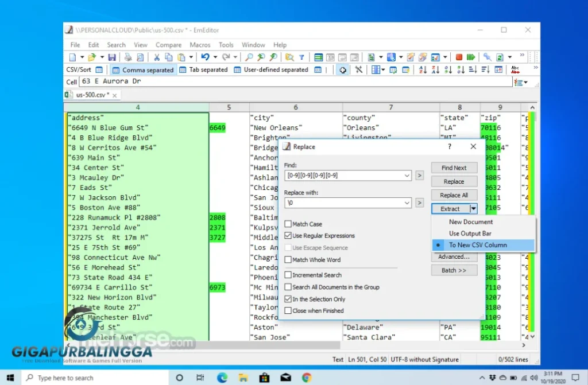The width and height of the screenshot is (588, 385).
Task: Click inside the Cell value input field
Action: pos(230,81)
